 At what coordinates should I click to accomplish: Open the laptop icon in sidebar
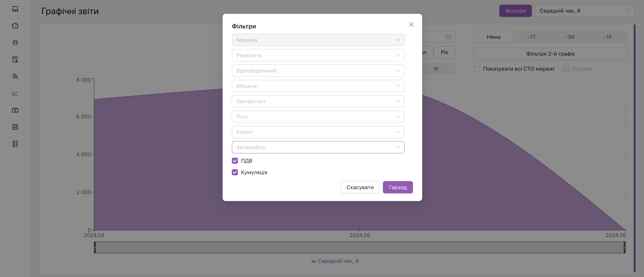click(15, 9)
